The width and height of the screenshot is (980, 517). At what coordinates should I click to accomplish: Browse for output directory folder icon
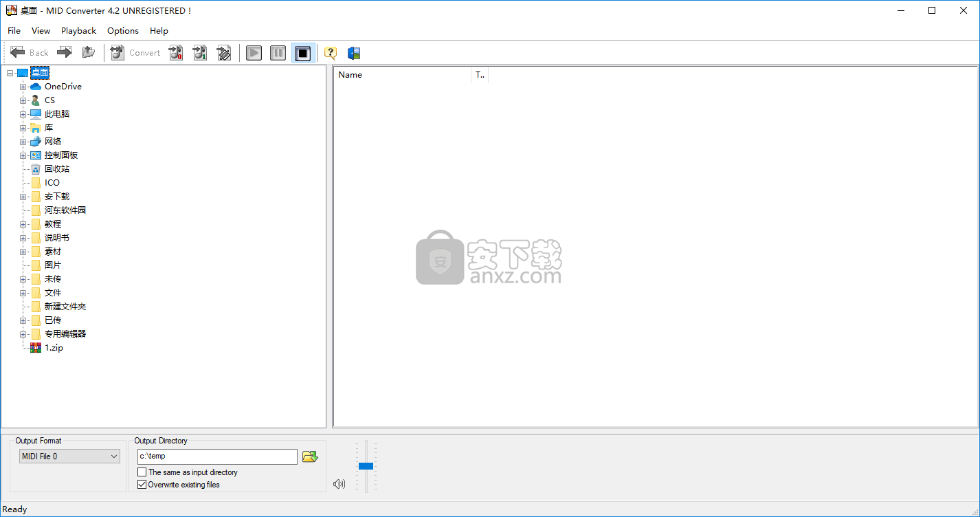pos(310,456)
